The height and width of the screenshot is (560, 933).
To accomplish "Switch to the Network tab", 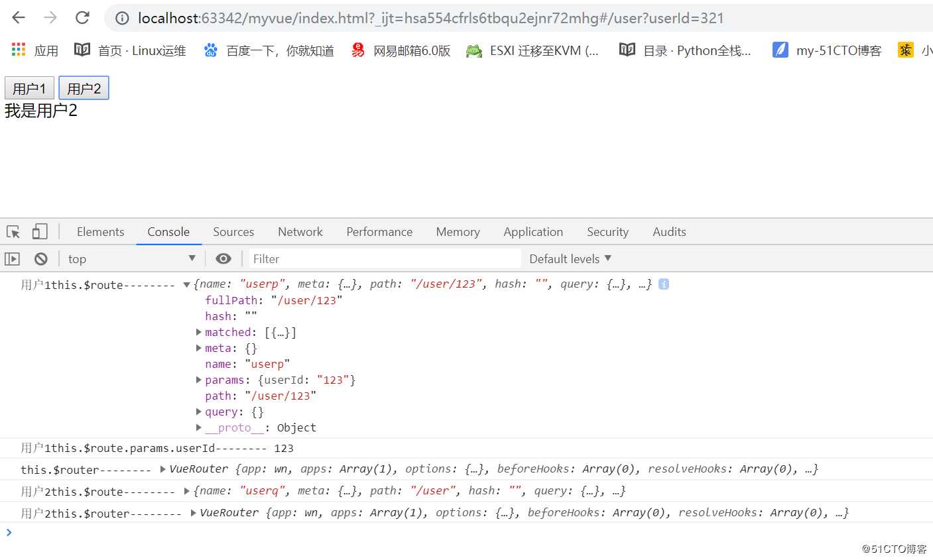I will [x=300, y=232].
